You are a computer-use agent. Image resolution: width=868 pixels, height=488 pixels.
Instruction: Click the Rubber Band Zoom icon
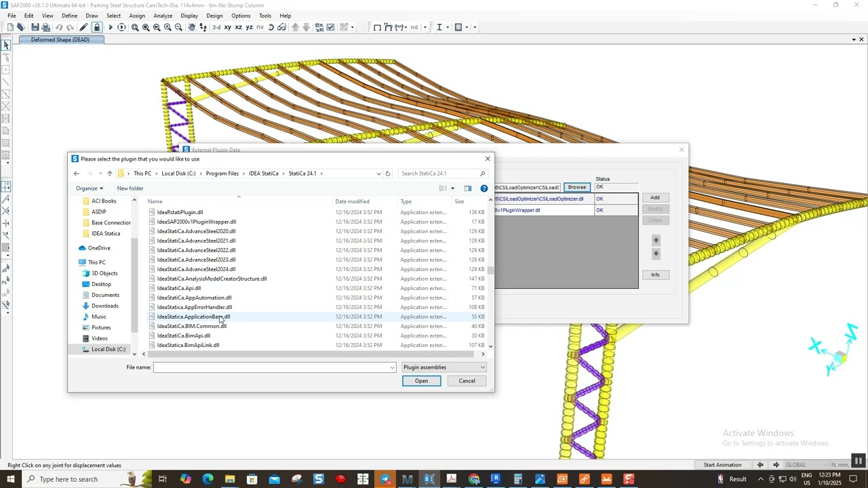click(x=135, y=27)
